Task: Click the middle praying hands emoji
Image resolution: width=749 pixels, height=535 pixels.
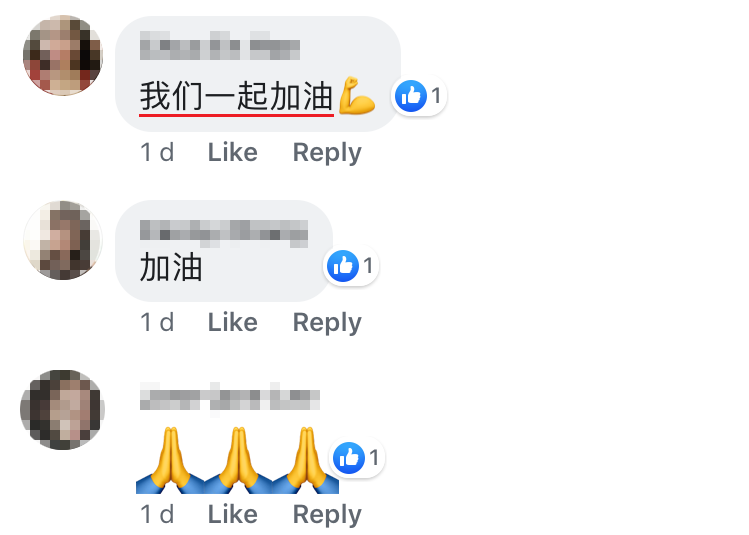Action: tap(238, 460)
